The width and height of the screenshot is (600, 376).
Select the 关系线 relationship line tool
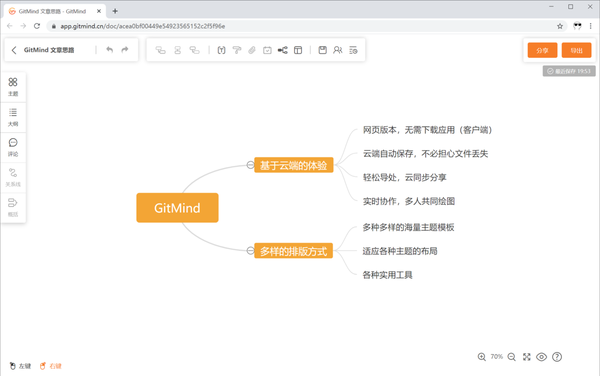13,178
